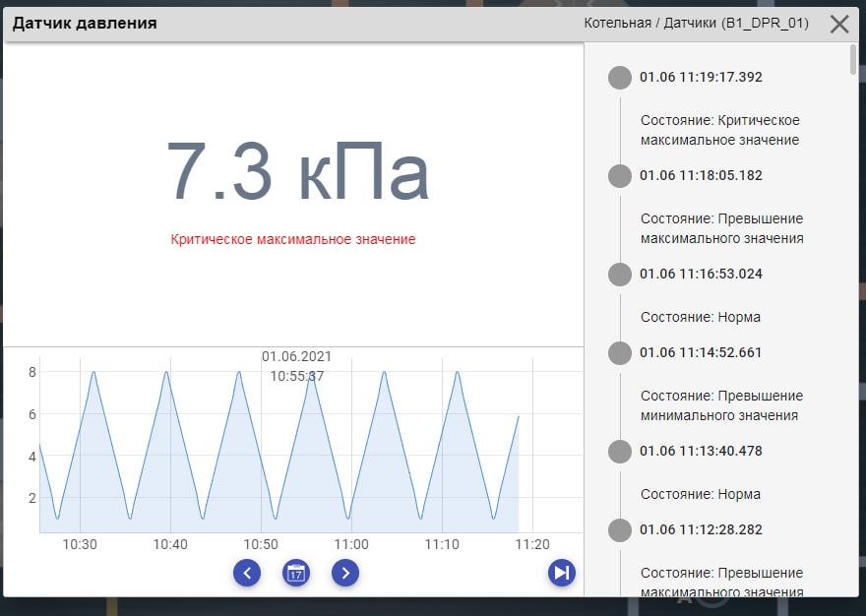Click timestamp 01.06 11:13:40.478

pyautogui.click(x=701, y=451)
